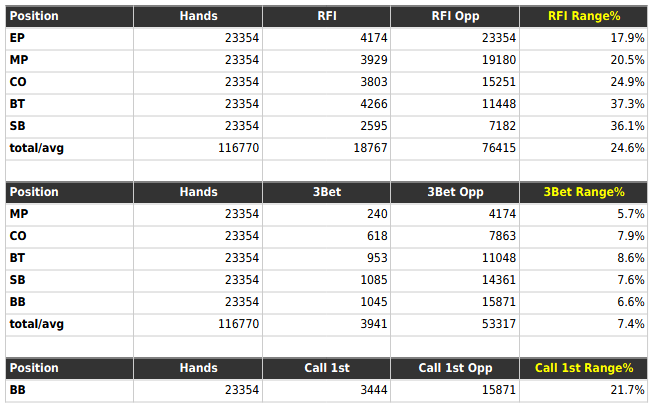
Task: Select the 3Bet Range% yellow header
Action: [x=583, y=192]
